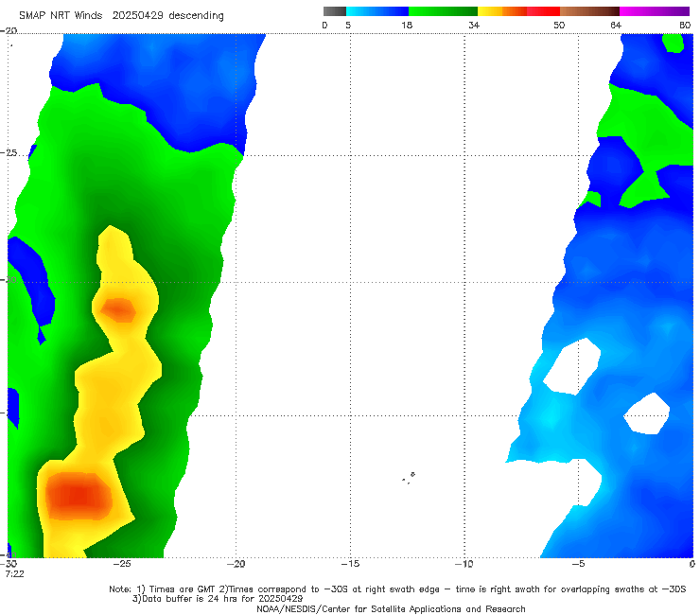Click the "-15" longitude label on the bottom axis
The height and width of the screenshot is (615, 700).
pos(350,564)
